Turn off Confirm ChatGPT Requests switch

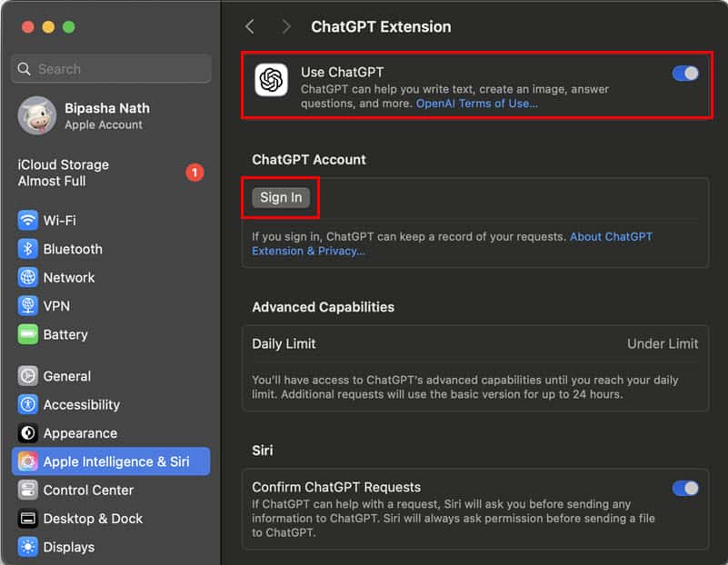[685, 489]
